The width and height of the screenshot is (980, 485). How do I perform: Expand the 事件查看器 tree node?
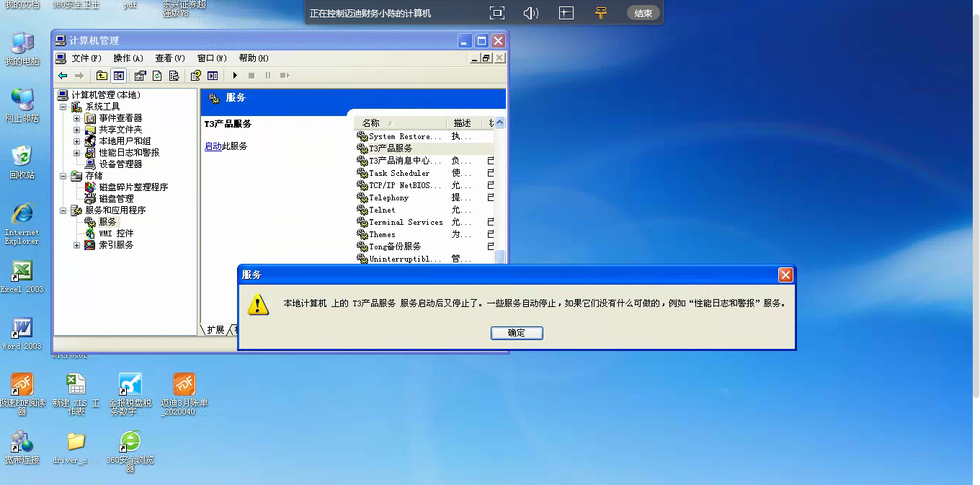point(76,118)
